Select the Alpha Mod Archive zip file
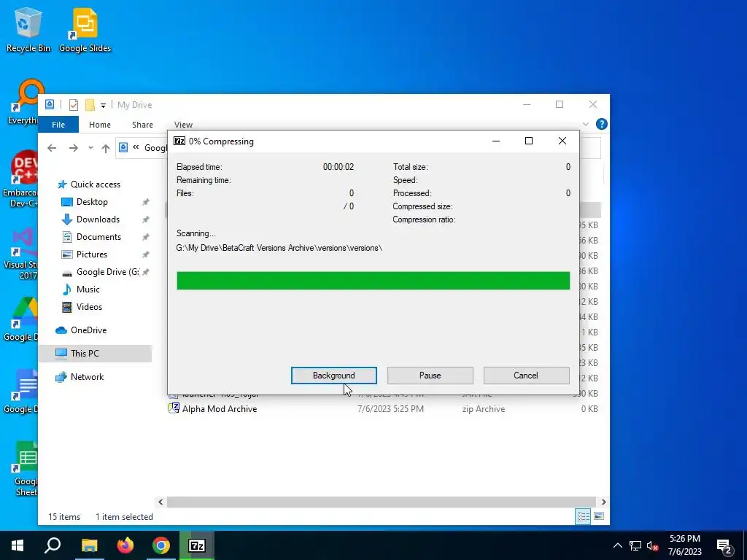Image resolution: width=747 pixels, height=560 pixels. [x=220, y=408]
